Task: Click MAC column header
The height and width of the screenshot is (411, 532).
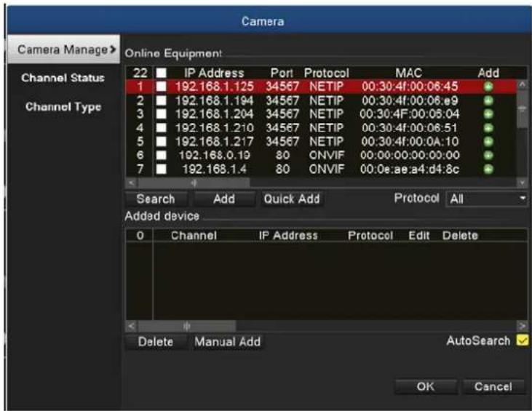Action: pyautogui.click(x=408, y=73)
